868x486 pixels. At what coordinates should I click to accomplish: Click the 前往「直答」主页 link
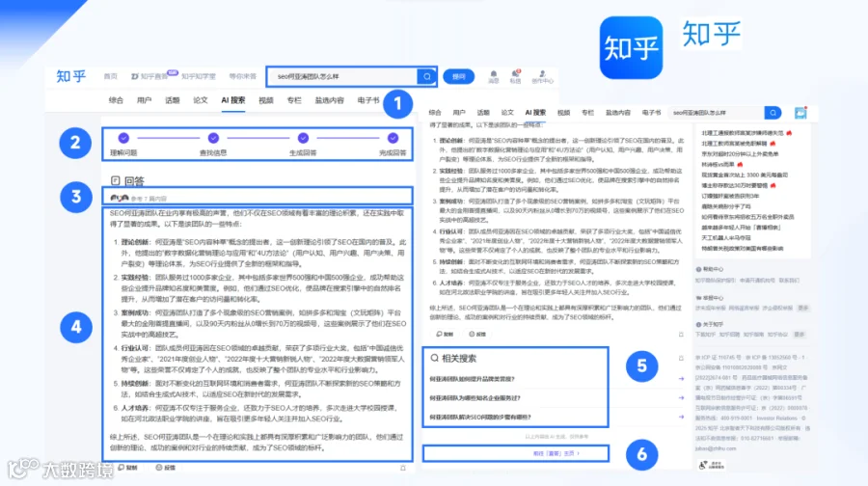coord(556,453)
